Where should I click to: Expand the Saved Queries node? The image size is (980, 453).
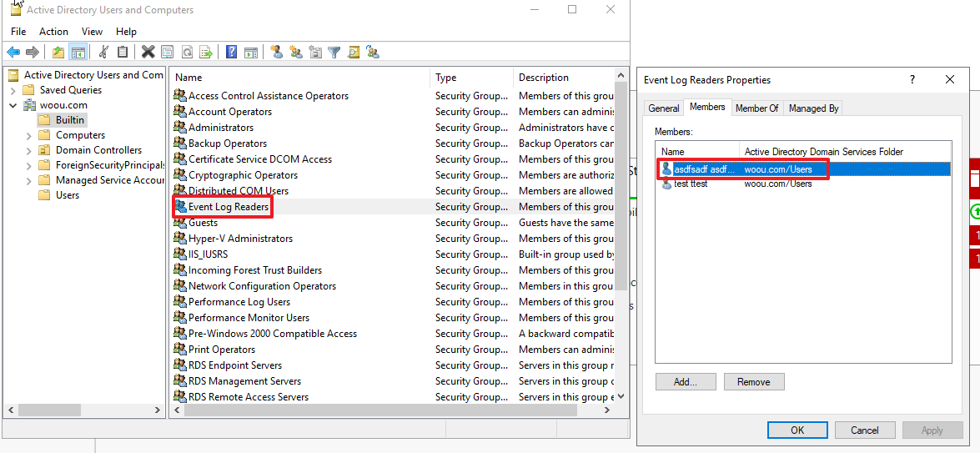coord(13,90)
